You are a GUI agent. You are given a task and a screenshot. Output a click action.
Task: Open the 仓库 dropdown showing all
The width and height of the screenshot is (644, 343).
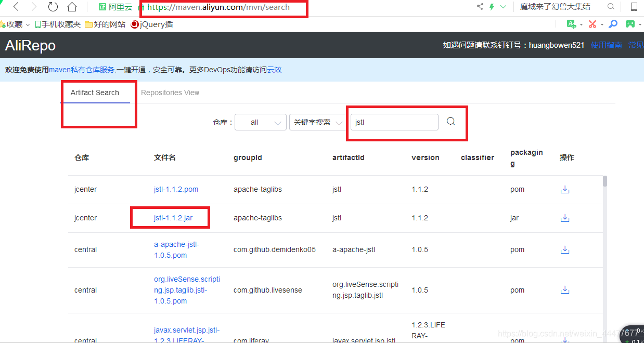click(261, 122)
